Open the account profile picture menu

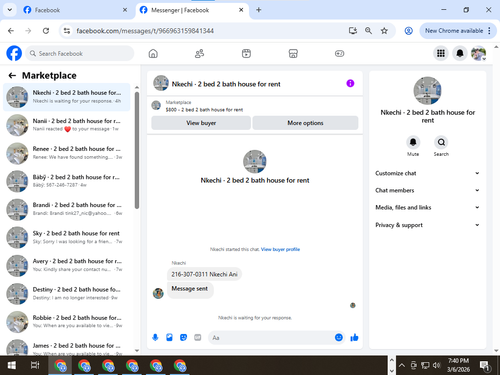[479, 53]
